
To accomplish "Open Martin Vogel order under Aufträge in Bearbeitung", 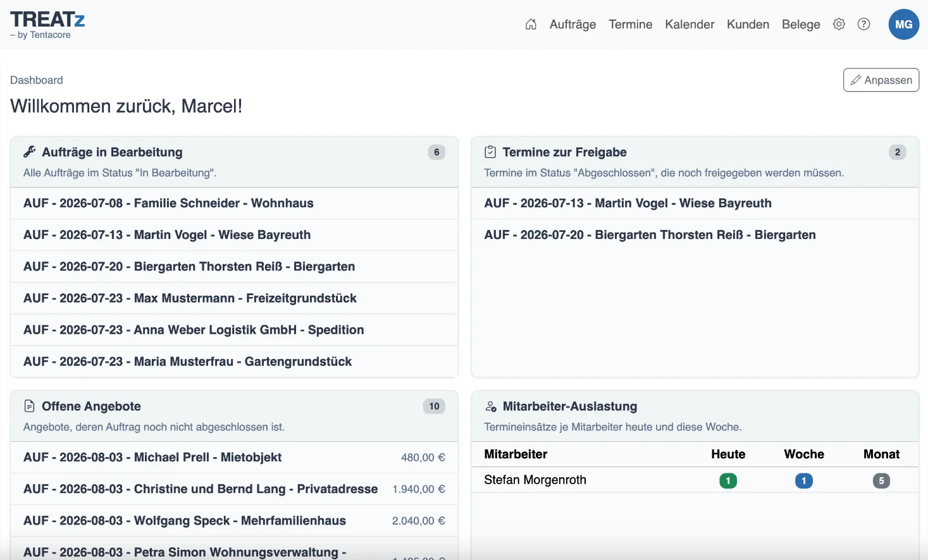I will coord(234,234).
